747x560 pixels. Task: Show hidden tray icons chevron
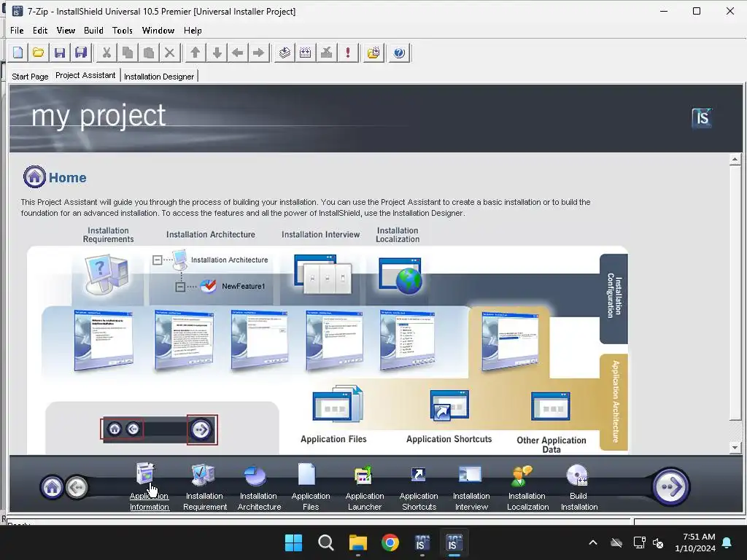pyautogui.click(x=593, y=542)
